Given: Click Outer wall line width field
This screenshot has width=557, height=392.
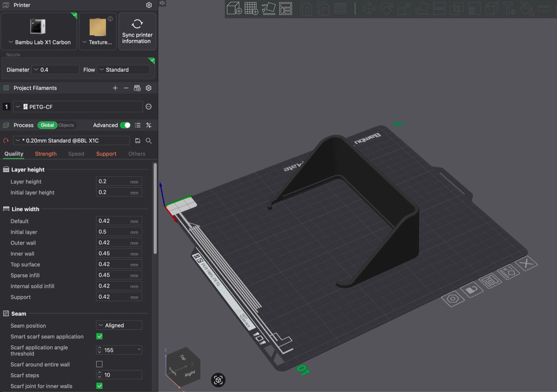Looking at the screenshot, I should (x=119, y=243).
